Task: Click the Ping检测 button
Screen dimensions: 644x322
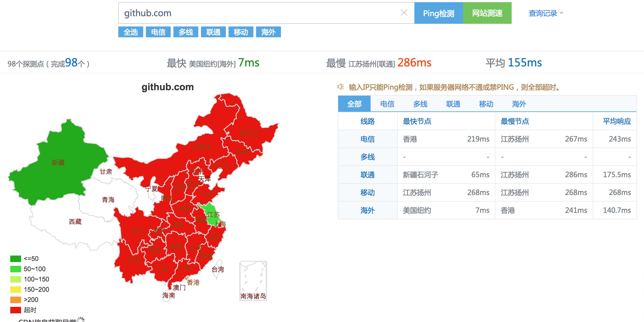Action: point(438,13)
